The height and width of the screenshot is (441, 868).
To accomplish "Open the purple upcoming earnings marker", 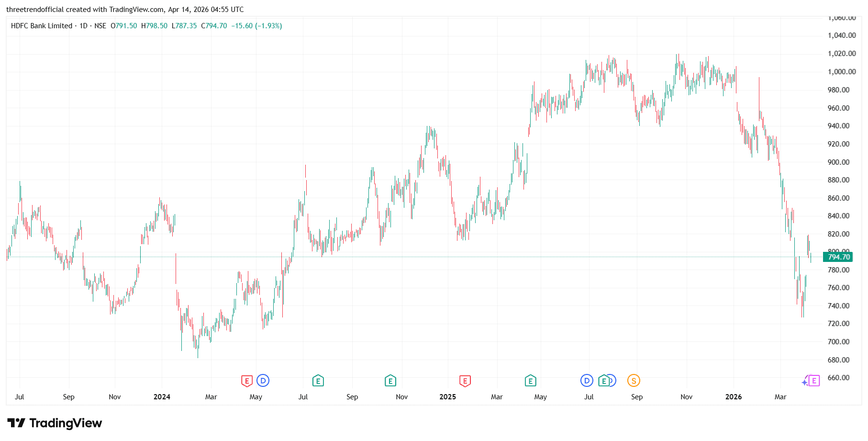I will (x=813, y=381).
